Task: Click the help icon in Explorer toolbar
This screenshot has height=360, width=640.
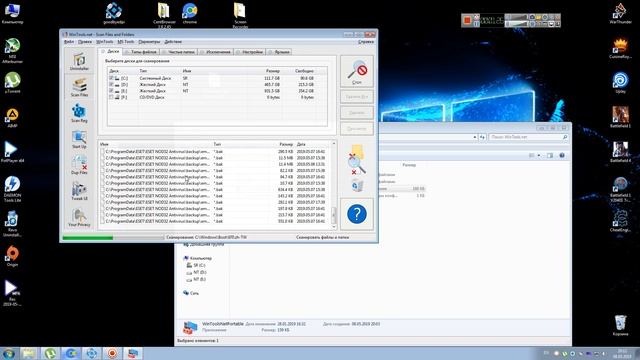Action: (x=562, y=156)
